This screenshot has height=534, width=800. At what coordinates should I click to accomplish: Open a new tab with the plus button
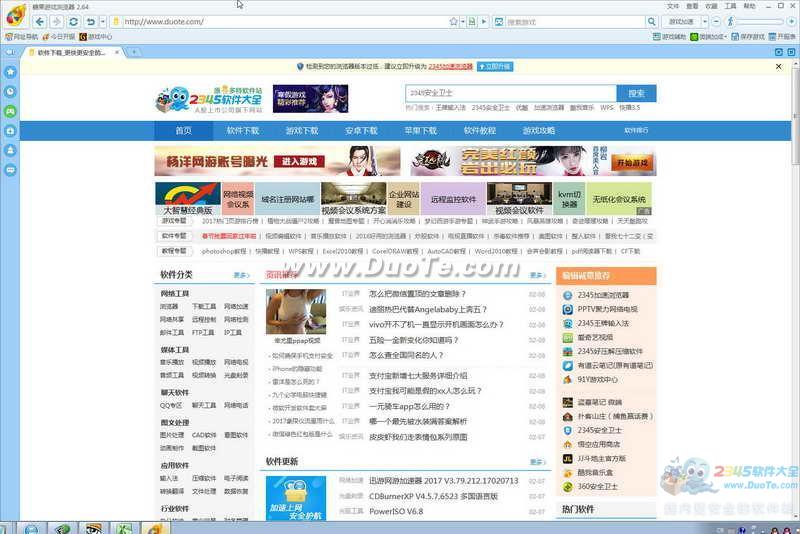(134, 52)
